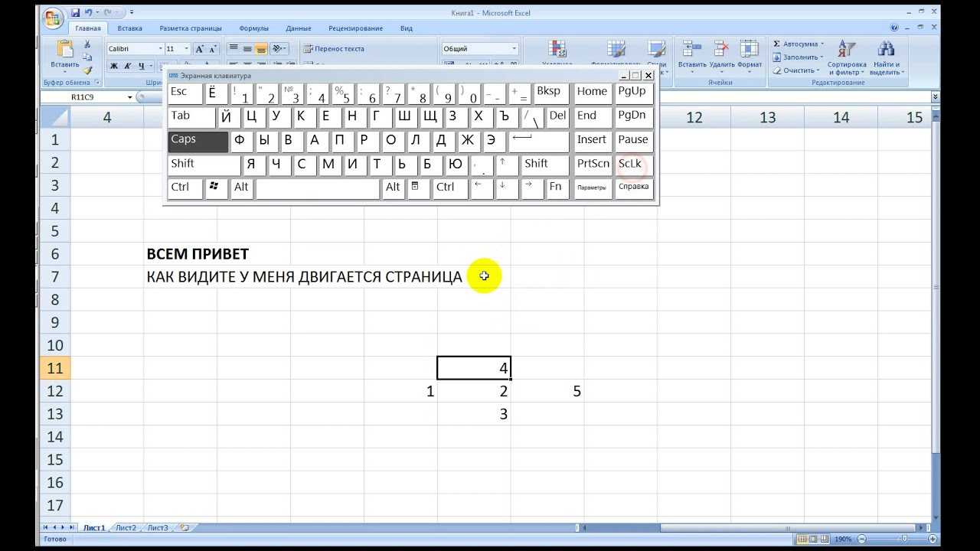Toggle underline Ч formatting
Screen dimensions: 980x551
coord(141,66)
